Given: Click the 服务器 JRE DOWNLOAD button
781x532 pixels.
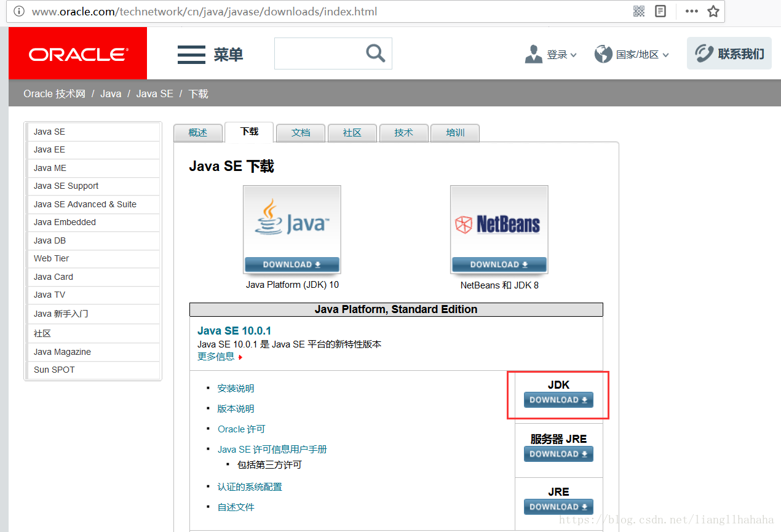Looking at the screenshot, I should [x=558, y=454].
